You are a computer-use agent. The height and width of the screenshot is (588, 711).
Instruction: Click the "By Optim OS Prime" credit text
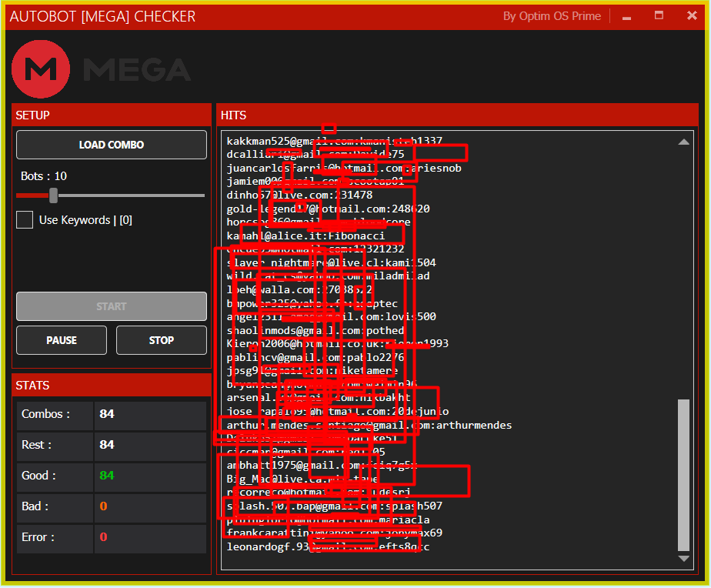[x=552, y=16]
